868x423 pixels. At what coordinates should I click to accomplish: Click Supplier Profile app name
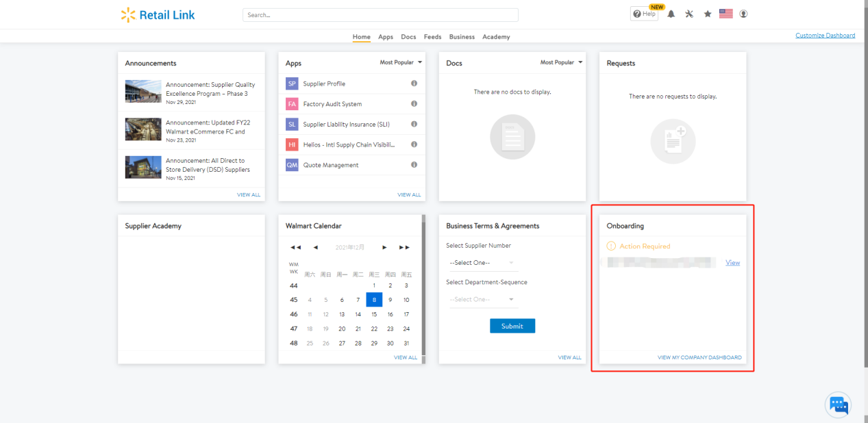pos(324,84)
